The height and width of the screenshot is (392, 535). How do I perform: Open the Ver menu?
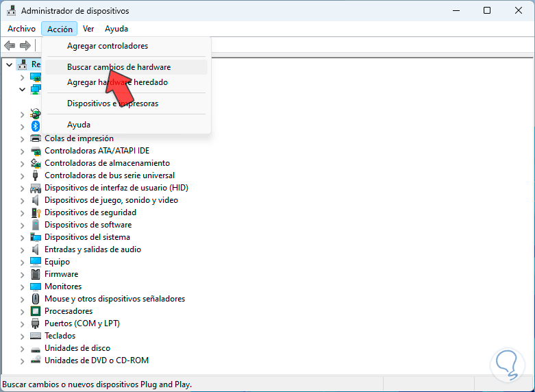point(88,29)
